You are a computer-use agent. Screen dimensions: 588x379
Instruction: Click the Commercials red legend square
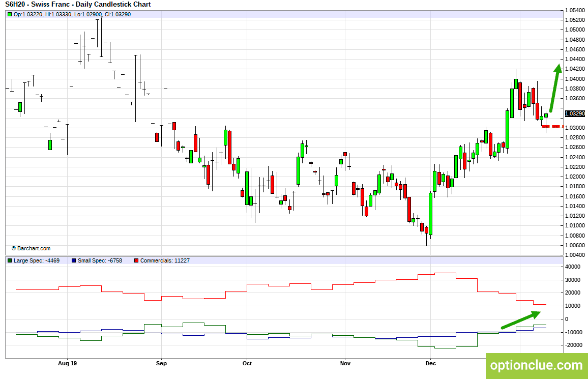click(x=136, y=260)
